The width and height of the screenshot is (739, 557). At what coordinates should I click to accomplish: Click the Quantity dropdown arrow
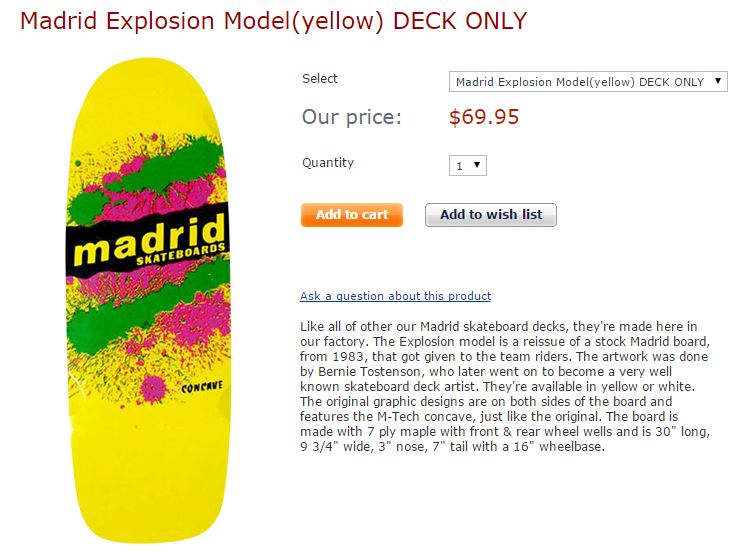click(477, 165)
